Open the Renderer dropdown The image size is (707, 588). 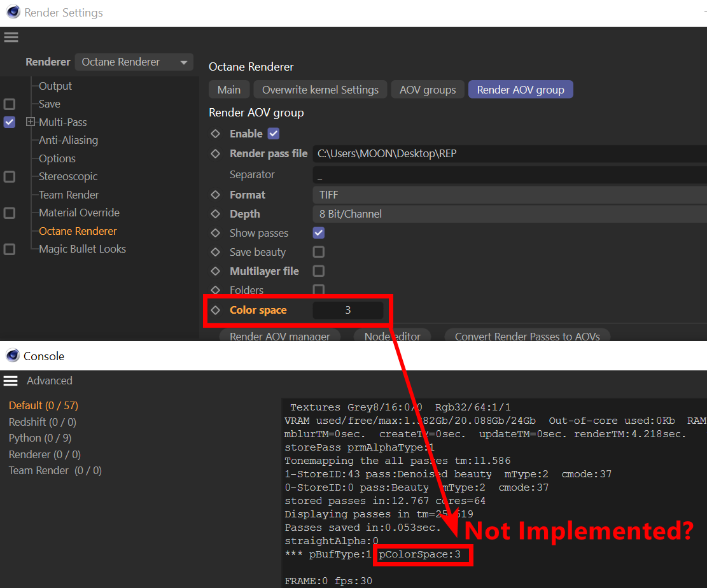tap(134, 62)
